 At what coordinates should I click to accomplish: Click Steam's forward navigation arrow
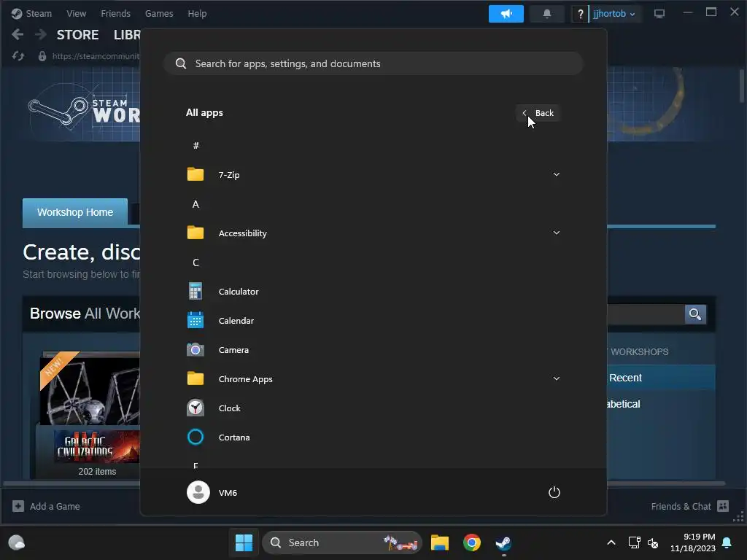(x=41, y=34)
